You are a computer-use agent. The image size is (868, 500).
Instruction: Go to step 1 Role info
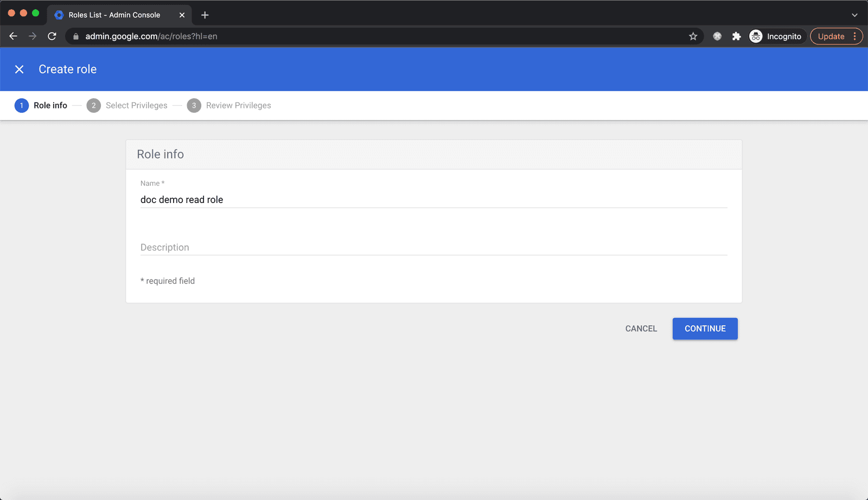pyautogui.click(x=41, y=105)
